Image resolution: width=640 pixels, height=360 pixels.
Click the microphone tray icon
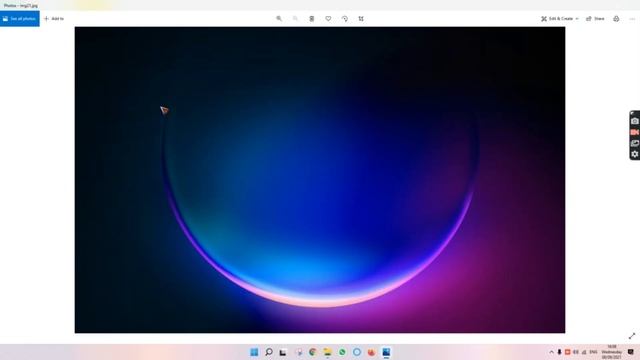pyautogui.click(x=559, y=352)
